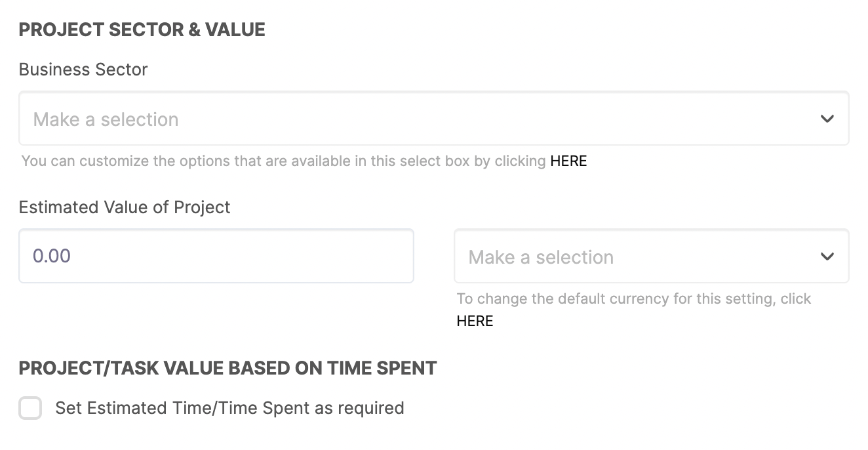Click the chevron arrow in Business Sector select
The image size is (868, 450).
pyautogui.click(x=827, y=119)
